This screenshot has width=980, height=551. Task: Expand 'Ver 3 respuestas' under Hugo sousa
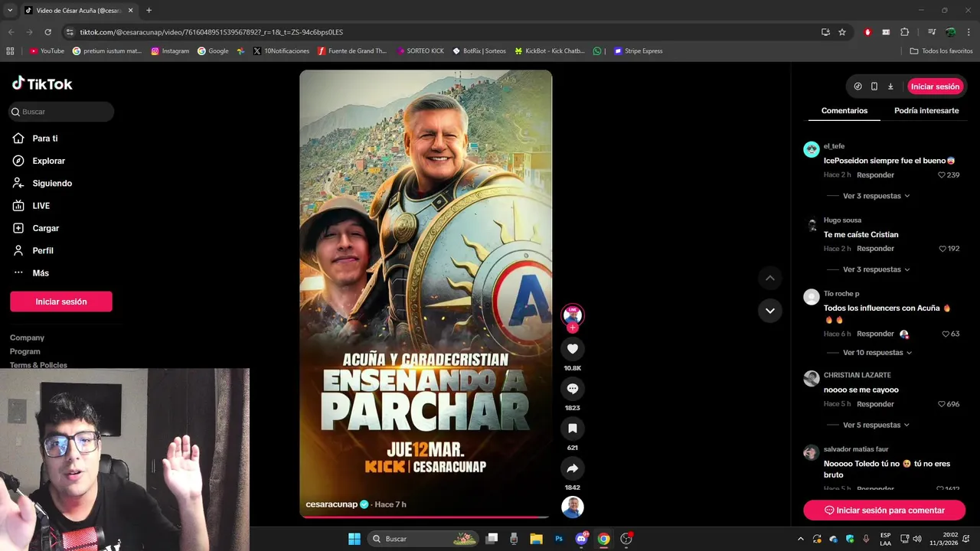coord(876,269)
